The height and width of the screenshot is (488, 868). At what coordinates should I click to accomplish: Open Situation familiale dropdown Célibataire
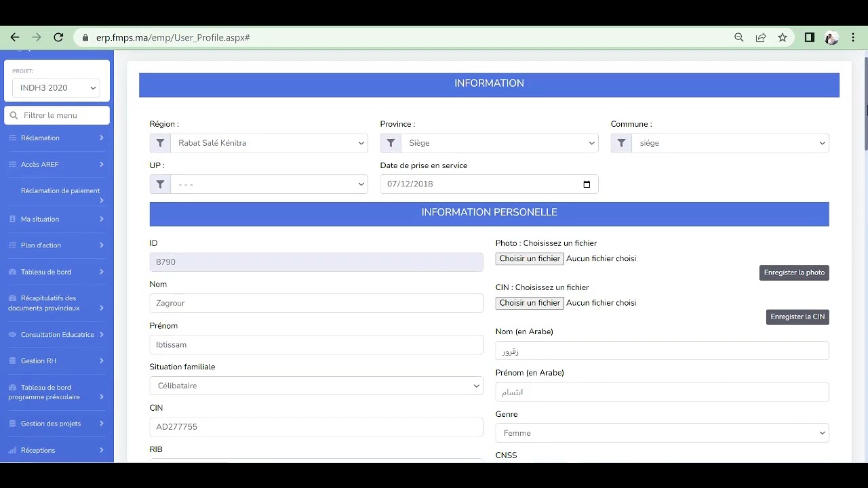[x=316, y=386]
